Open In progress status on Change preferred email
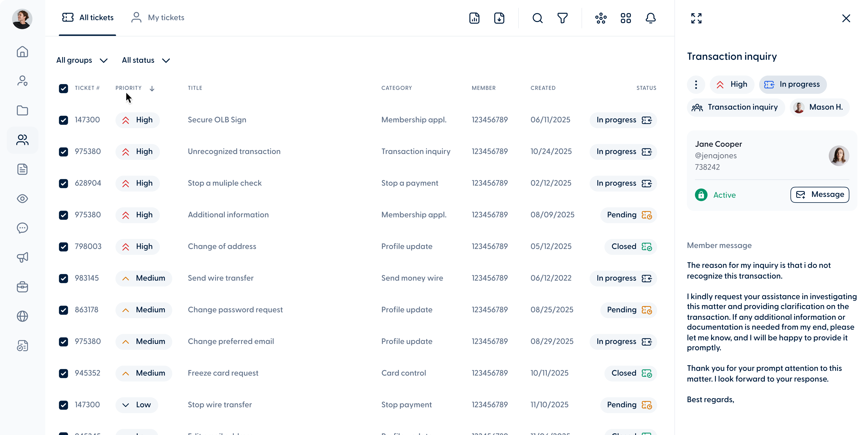This screenshot has height=435, width=868. [623, 341]
